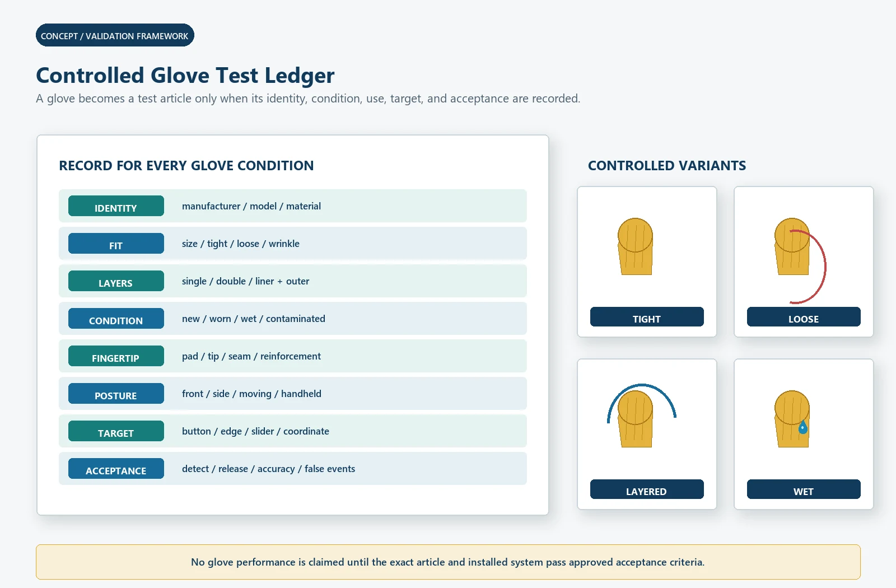
Task: Click the layered glove icon with blue arc
Action: [x=641, y=415]
